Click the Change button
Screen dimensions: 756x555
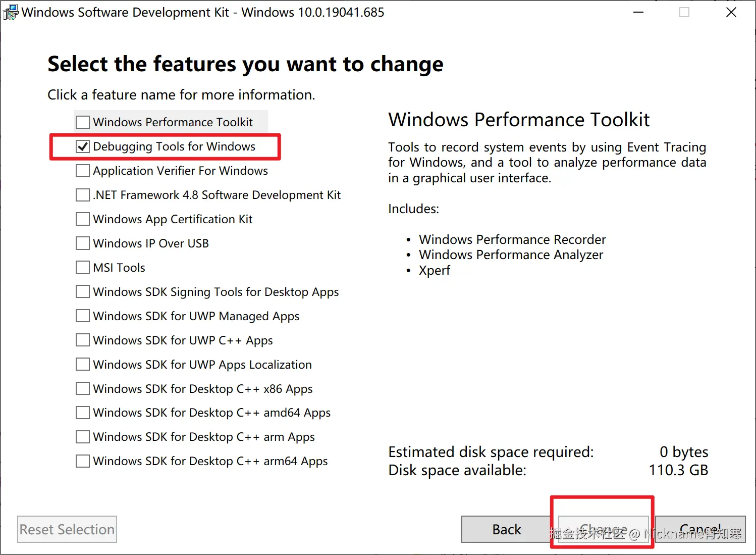(x=603, y=529)
